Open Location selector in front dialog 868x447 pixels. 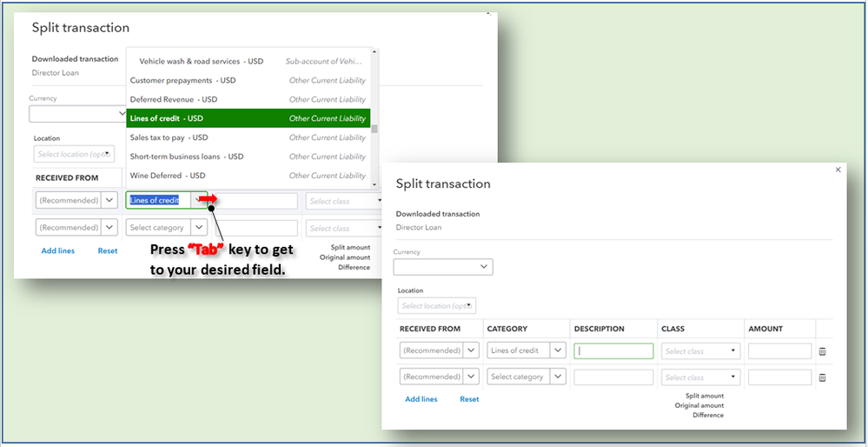[437, 306]
